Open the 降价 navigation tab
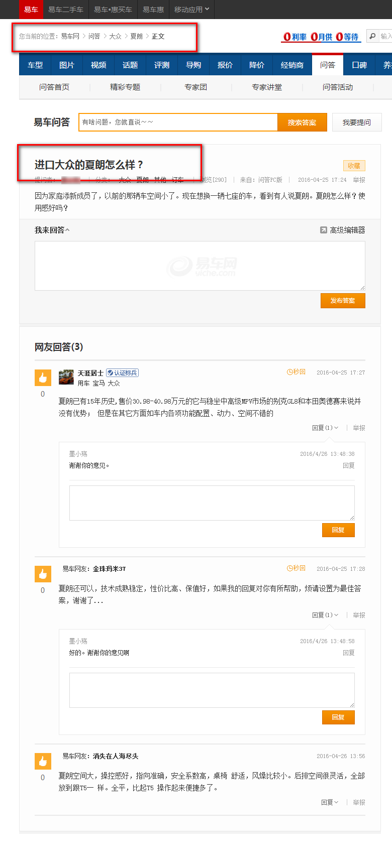 [x=257, y=65]
